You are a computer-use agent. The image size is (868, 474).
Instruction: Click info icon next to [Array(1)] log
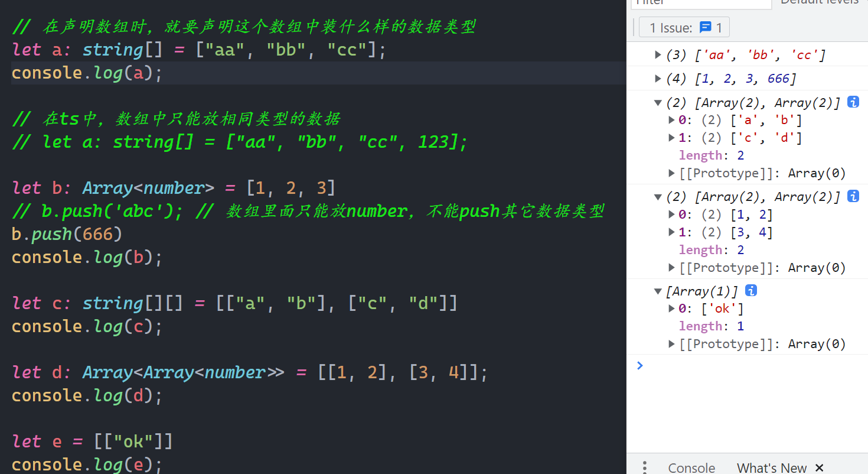coord(751,290)
